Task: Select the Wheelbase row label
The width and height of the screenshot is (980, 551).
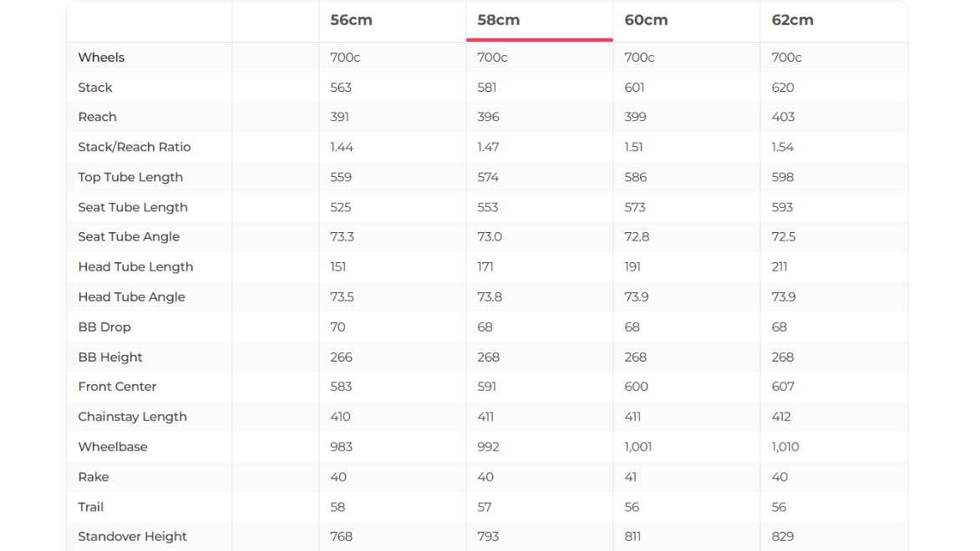Action: 113,447
